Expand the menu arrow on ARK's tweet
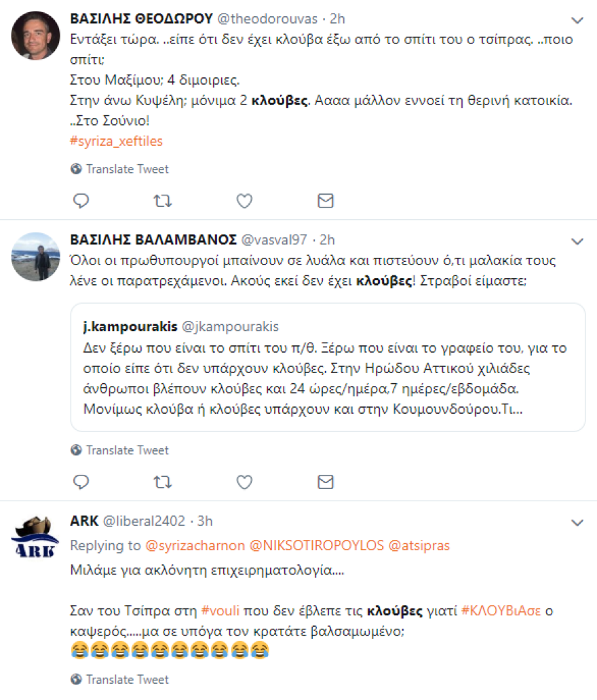The image size is (597, 700). coord(577,523)
